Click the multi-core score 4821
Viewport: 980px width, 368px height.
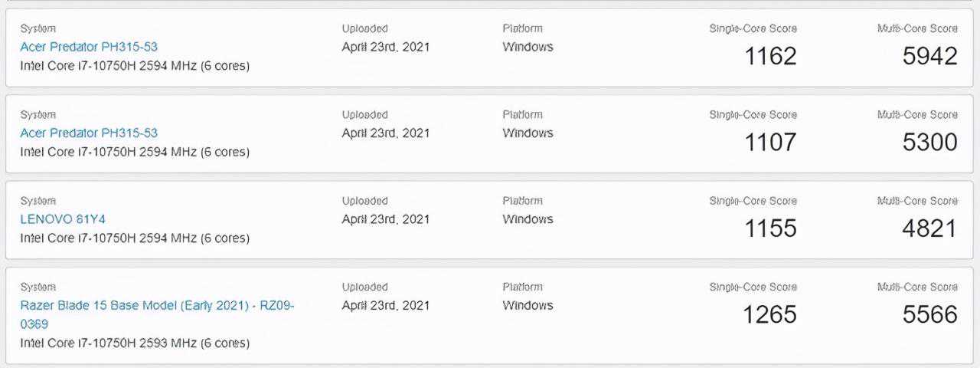coord(929,228)
